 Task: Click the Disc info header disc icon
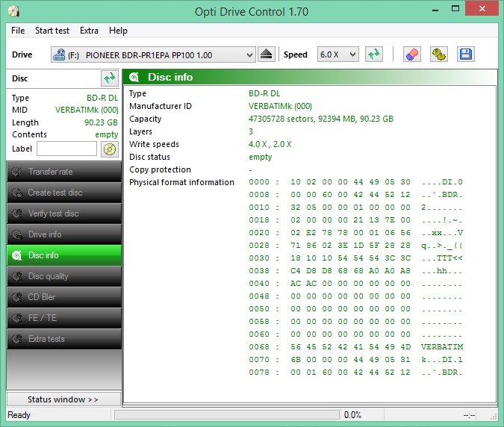[134, 77]
